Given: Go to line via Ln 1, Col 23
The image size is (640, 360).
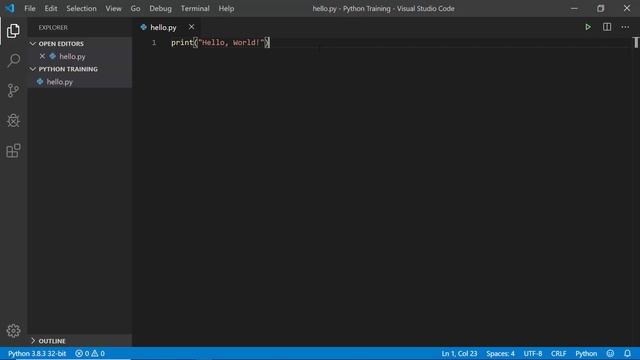Looking at the screenshot, I should pyautogui.click(x=459, y=353).
